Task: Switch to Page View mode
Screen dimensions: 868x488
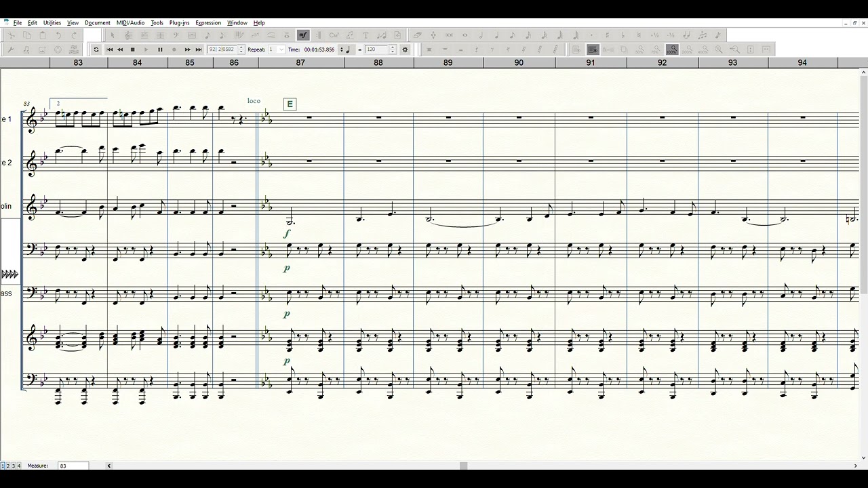Action: coord(576,49)
